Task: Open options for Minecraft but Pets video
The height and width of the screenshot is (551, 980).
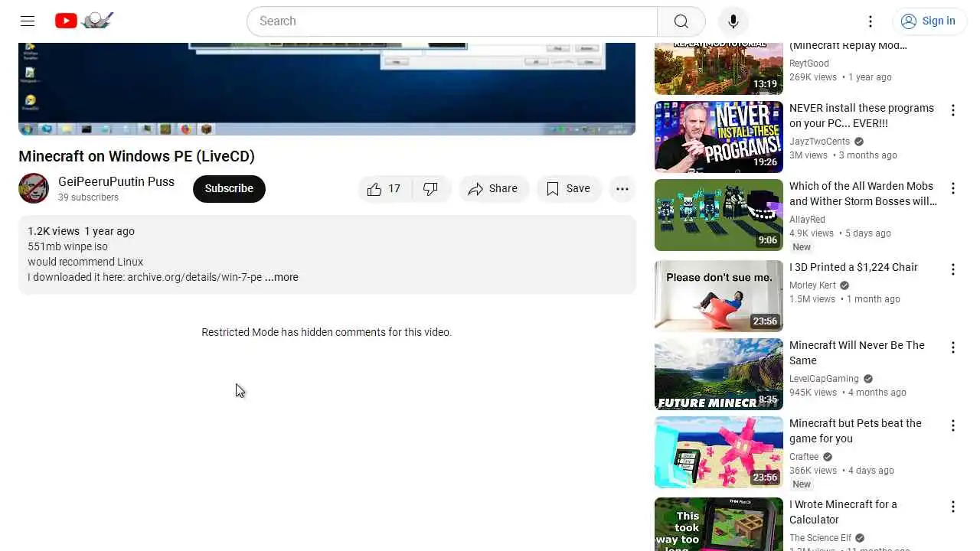Action: 953,426
